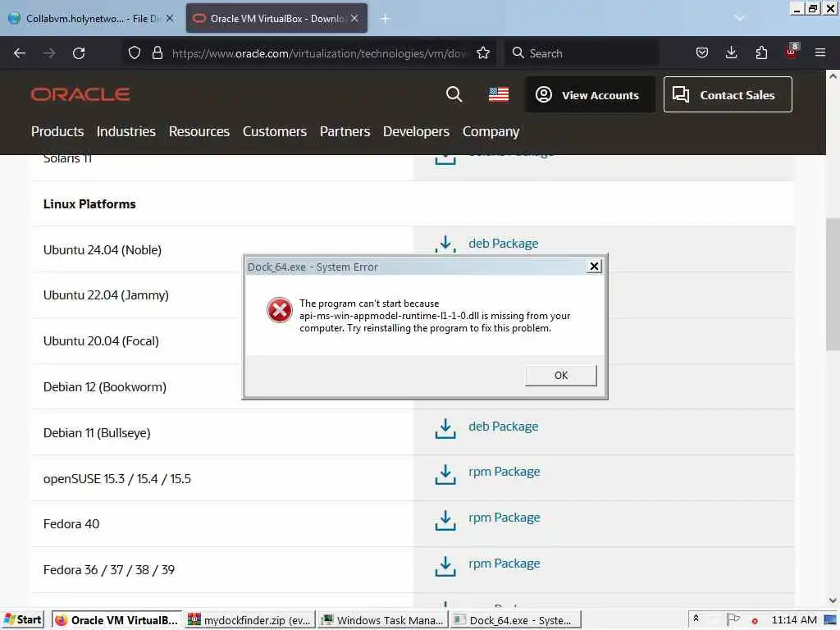Click the list all tabs chevron
This screenshot has width=840, height=630.
[739, 18]
